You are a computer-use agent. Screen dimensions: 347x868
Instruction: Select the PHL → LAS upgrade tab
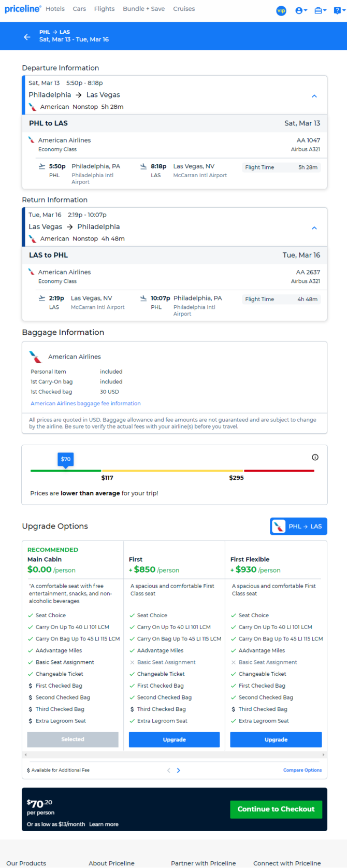point(298,527)
